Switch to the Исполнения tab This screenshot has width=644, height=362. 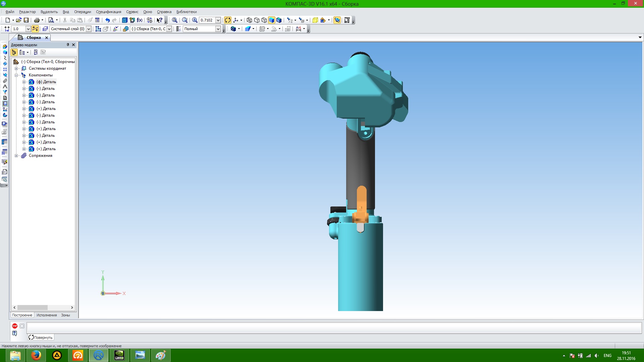click(47, 315)
